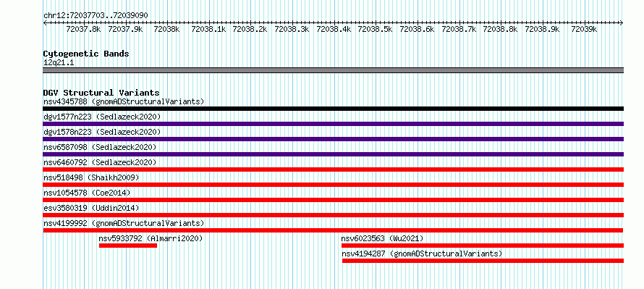Image resolution: width=644 pixels, height=289 pixels.
Task: Click the 72038k ruler tick label
Action: coord(166,30)
